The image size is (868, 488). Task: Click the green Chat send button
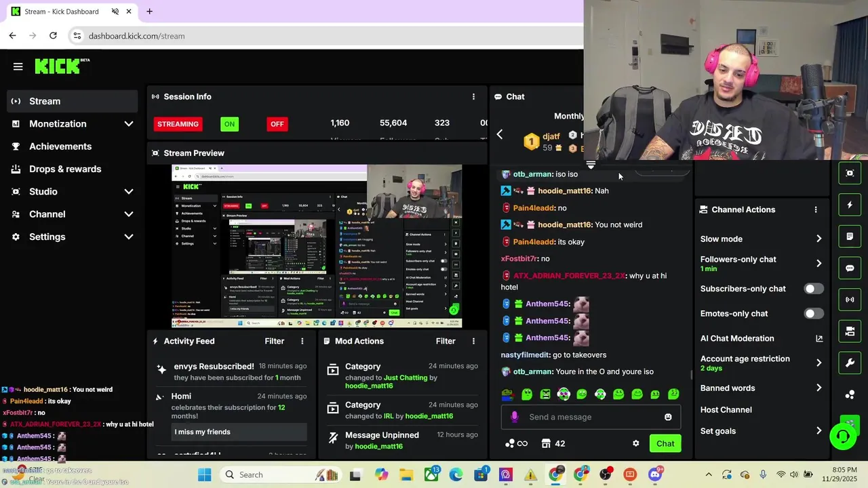point(665,443)
